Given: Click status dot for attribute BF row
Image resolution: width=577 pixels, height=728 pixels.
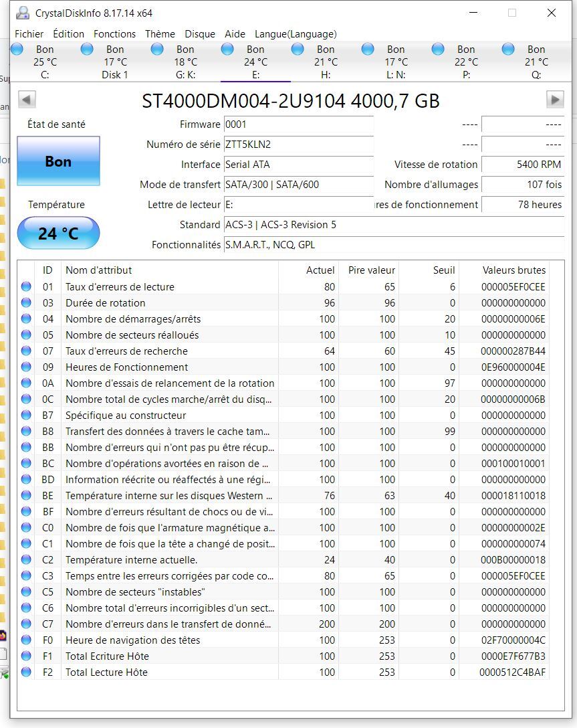Looking at the screenshot, I should point(26,511).
